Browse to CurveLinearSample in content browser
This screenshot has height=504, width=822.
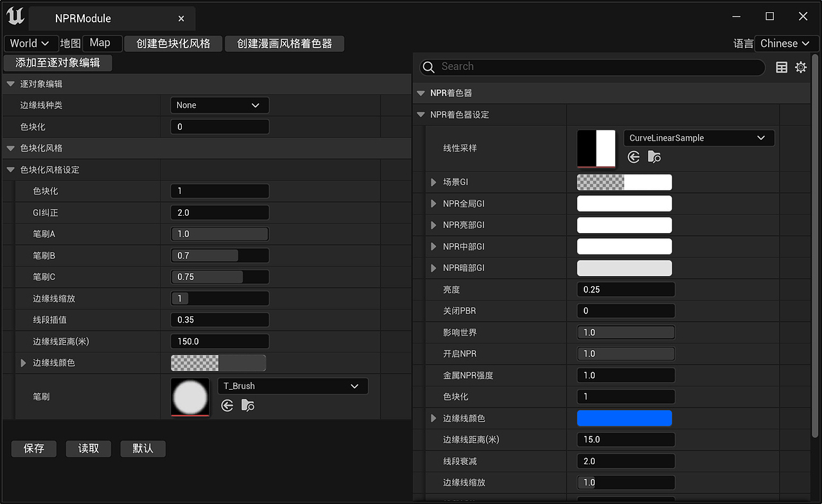(x=654, y=156)
